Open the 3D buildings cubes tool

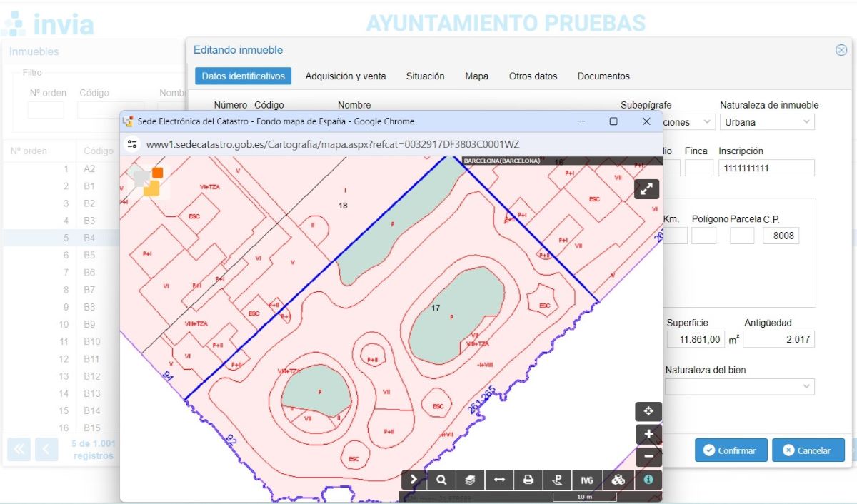point(618,480)
